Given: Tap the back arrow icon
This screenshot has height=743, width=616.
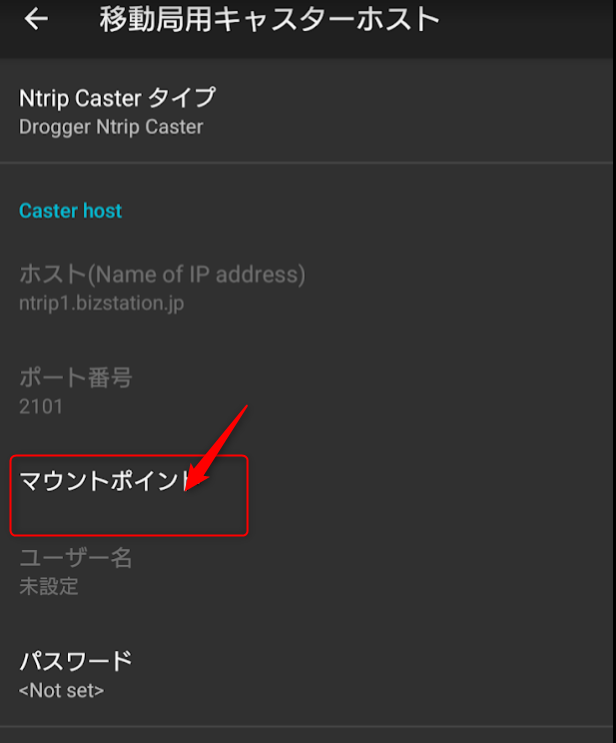Looking at the screenshot, I should [36, 20].
